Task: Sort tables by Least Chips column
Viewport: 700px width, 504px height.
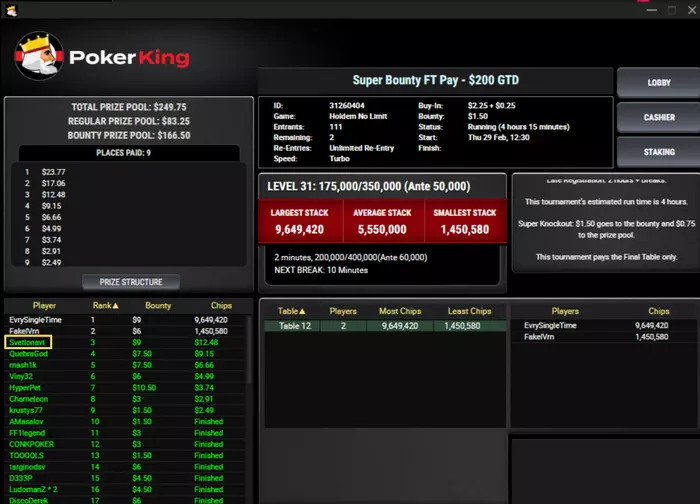Action: tap(469, 311)
